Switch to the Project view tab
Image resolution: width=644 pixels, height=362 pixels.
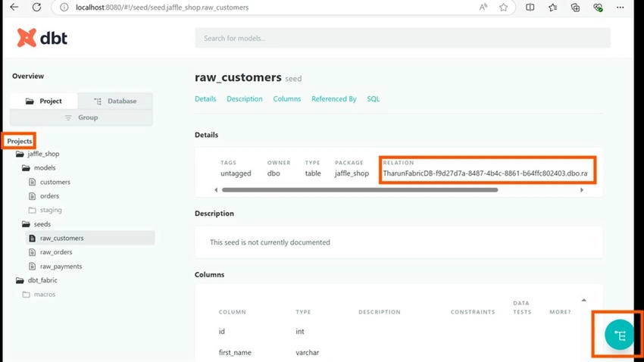43,101
